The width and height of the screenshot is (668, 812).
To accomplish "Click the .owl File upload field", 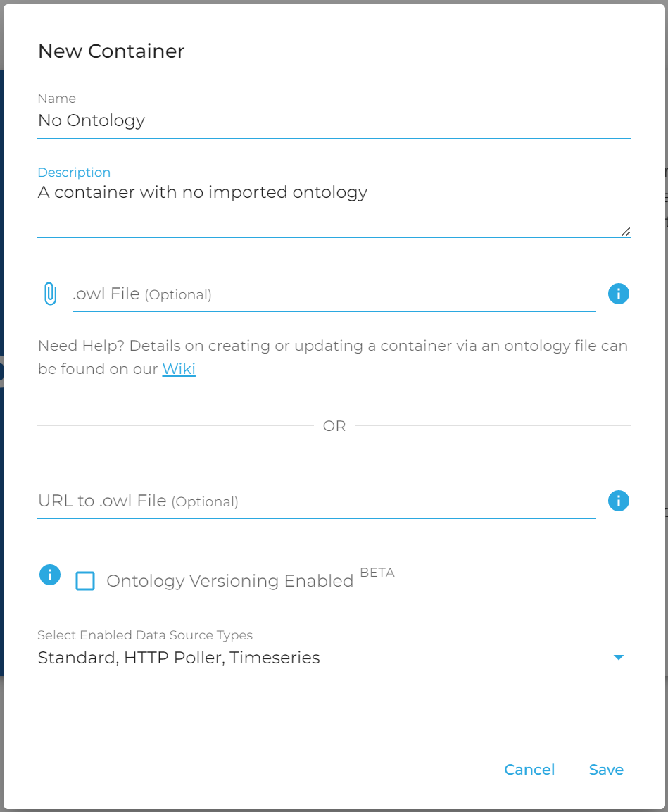I will tap(334, 294).
